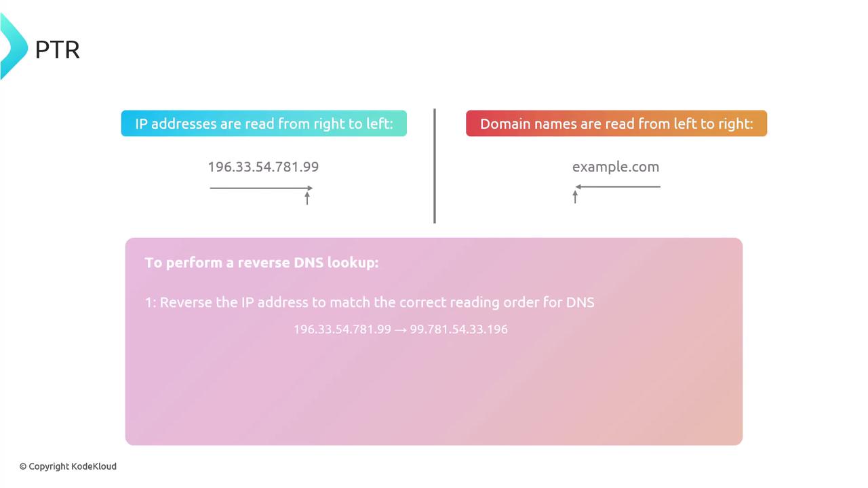Click the vertical divider between the two columns
The height and width of the screenshot is (488, 868).
[435, 165]
